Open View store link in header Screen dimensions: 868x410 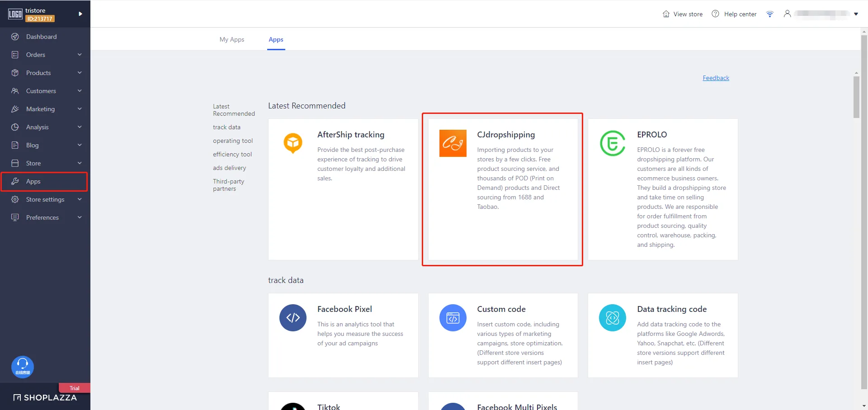pyautogui.click(x=683, y=14)
